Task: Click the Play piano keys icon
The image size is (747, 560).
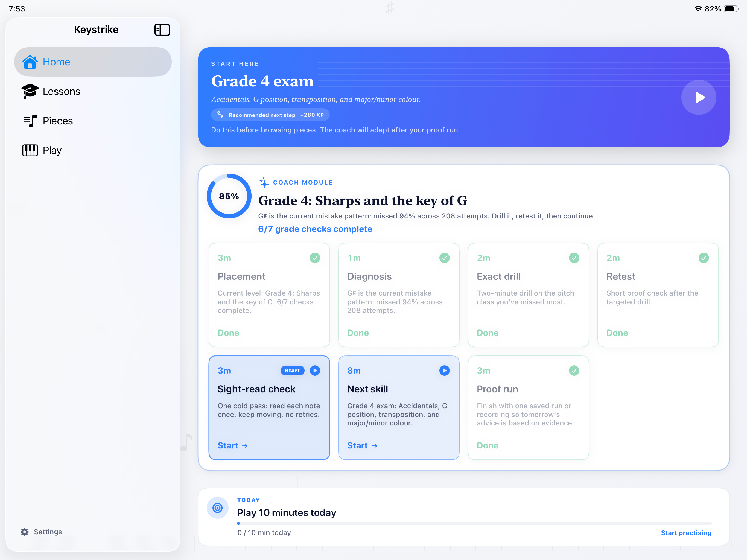Action: (30, 150)
